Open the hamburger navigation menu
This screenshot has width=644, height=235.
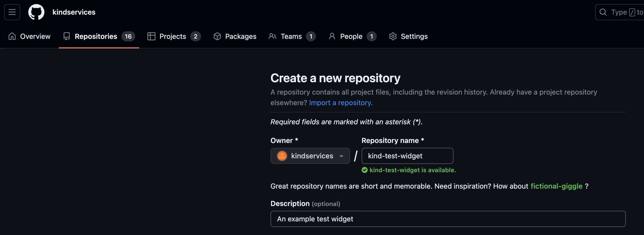pyautogui.click(x=12, y=12)
